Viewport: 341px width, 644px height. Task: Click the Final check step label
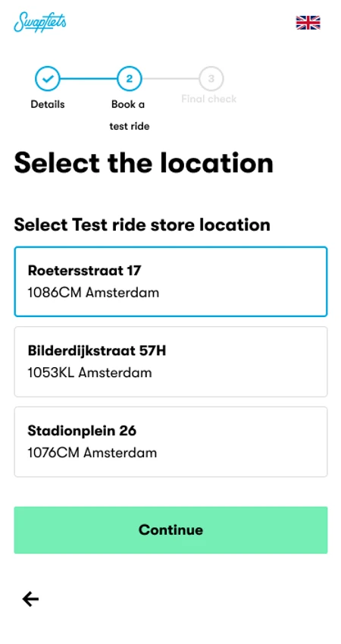[x=209, y=99]
